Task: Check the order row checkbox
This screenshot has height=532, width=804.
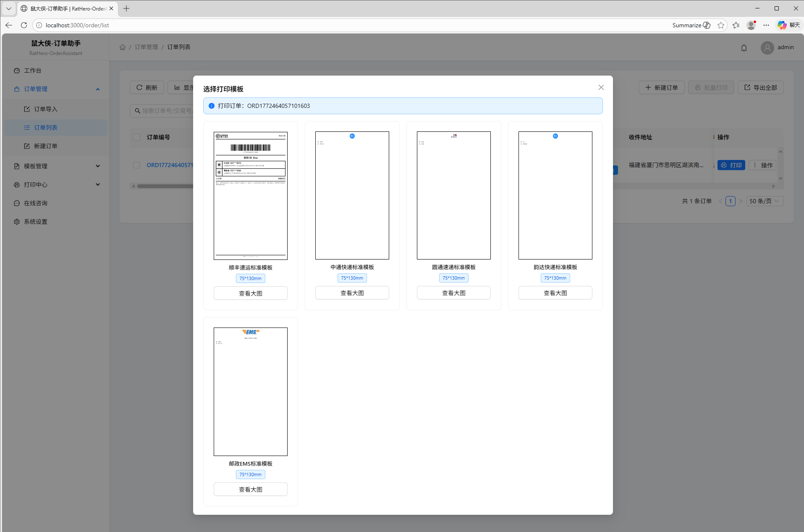Action: tap(136, 165)
